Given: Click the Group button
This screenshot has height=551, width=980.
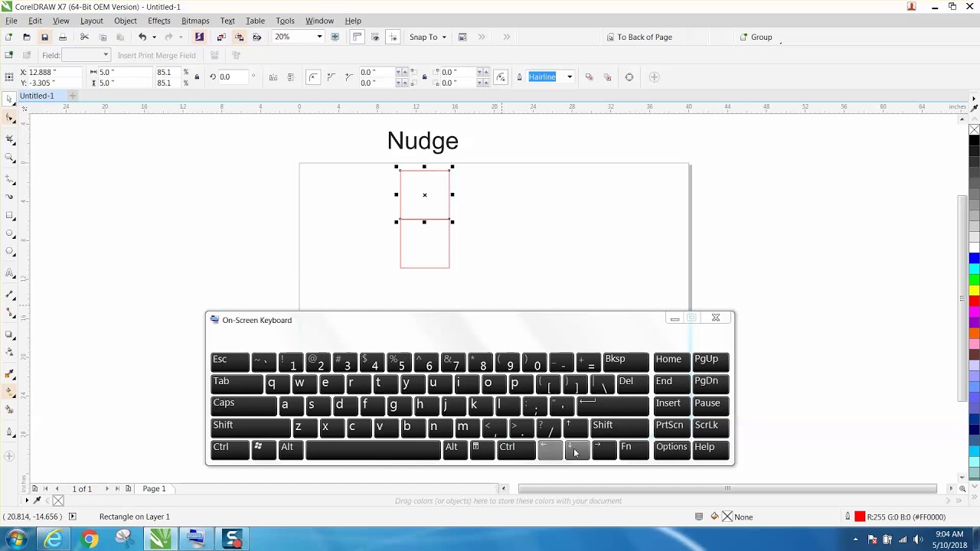Looking at the screenshot, I should [x=756, y=37].
